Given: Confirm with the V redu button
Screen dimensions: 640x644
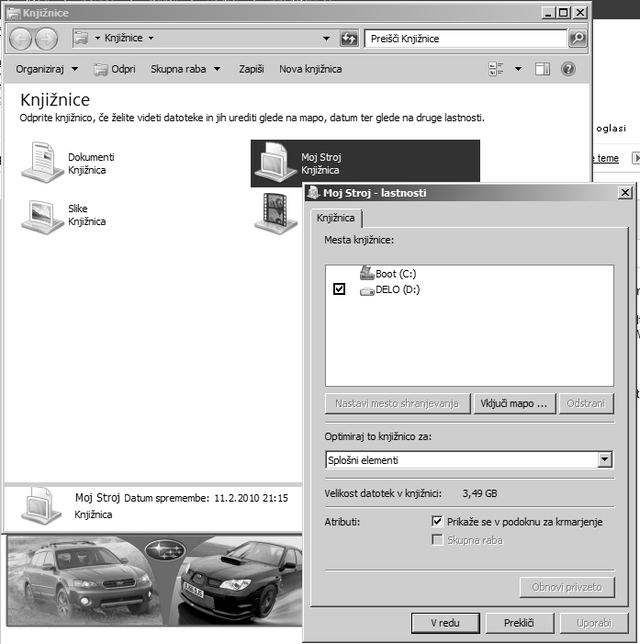Looking at the screenshot, I should pos(445,623).
